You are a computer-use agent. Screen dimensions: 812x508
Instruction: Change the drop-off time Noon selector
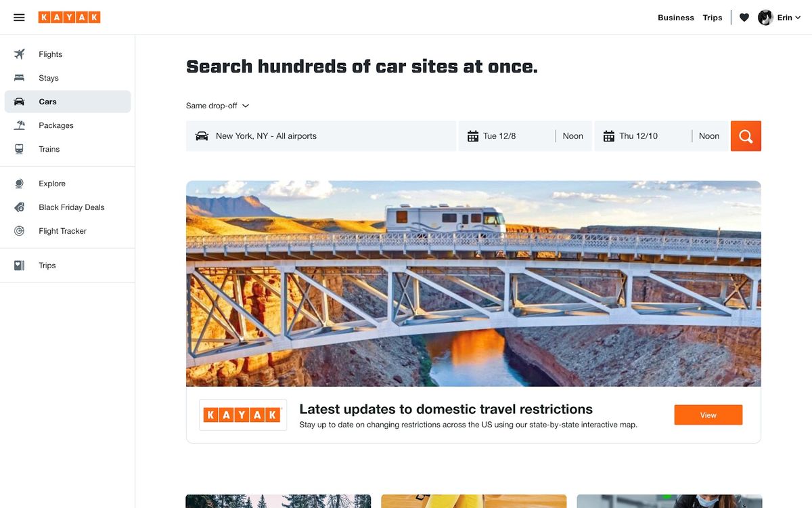pos(709,136)
